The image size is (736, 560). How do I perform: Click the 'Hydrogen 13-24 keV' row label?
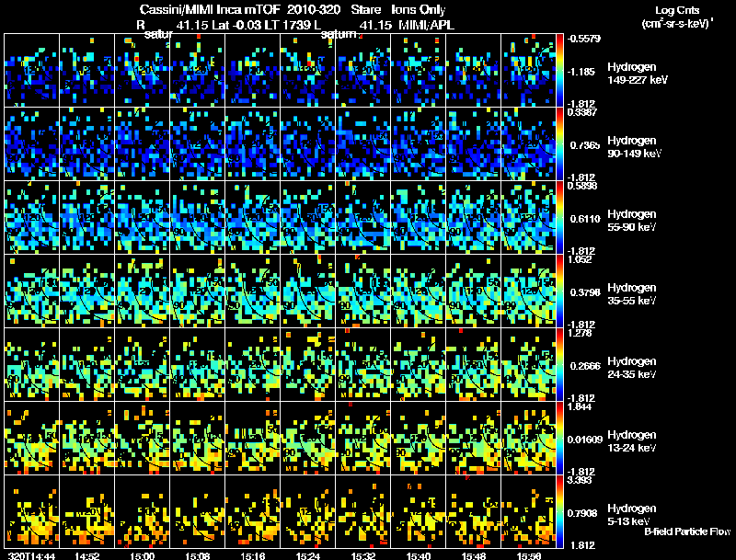tap(632, 441)
